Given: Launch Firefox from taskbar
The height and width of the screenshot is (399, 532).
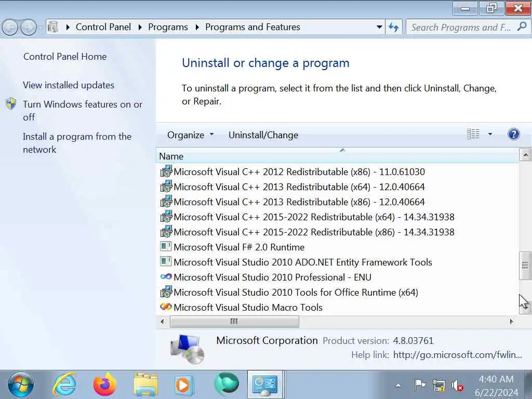Looking at the screenshot, I should tap(105, 385).
